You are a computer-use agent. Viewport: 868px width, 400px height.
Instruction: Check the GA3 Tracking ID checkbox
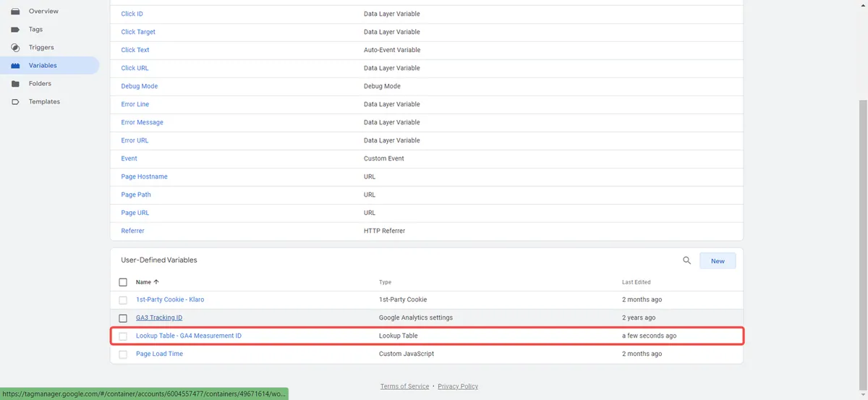pos(123,318)
